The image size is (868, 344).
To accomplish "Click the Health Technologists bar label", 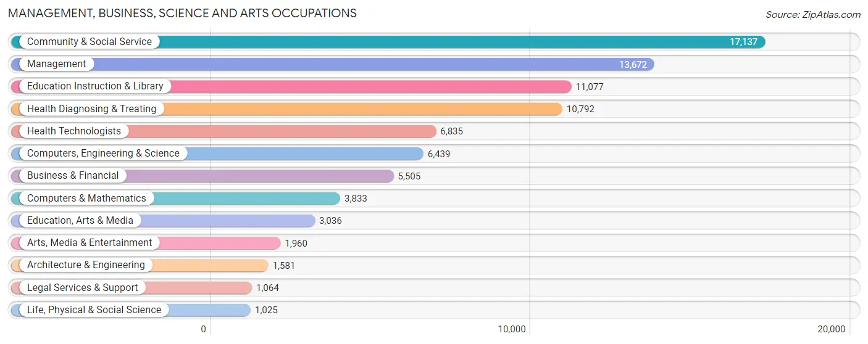I will tap(74, 131).
